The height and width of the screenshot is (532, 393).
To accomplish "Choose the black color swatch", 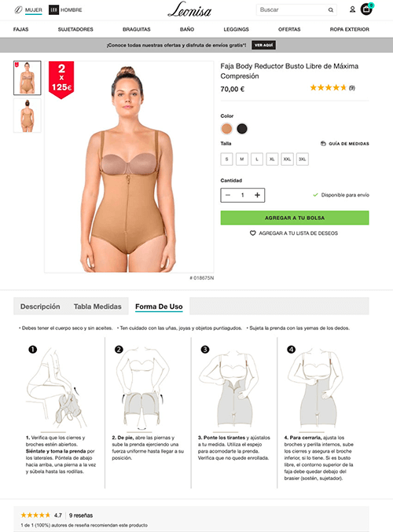I will click(x=242, y=129).
